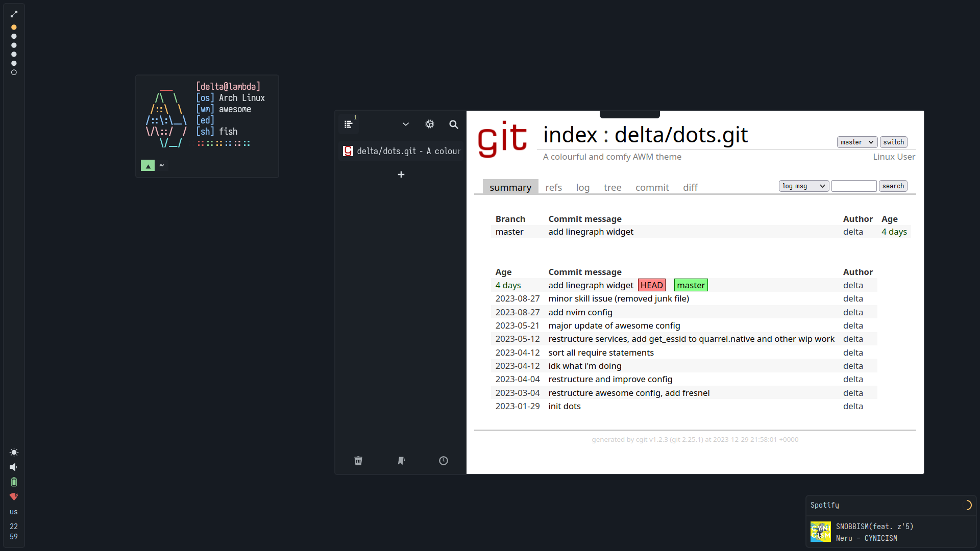Expand the chevron dropdown in browser sidebar
Image resolution: width=980 pixels, height=551 pixels.
click(x=405, y=124)
